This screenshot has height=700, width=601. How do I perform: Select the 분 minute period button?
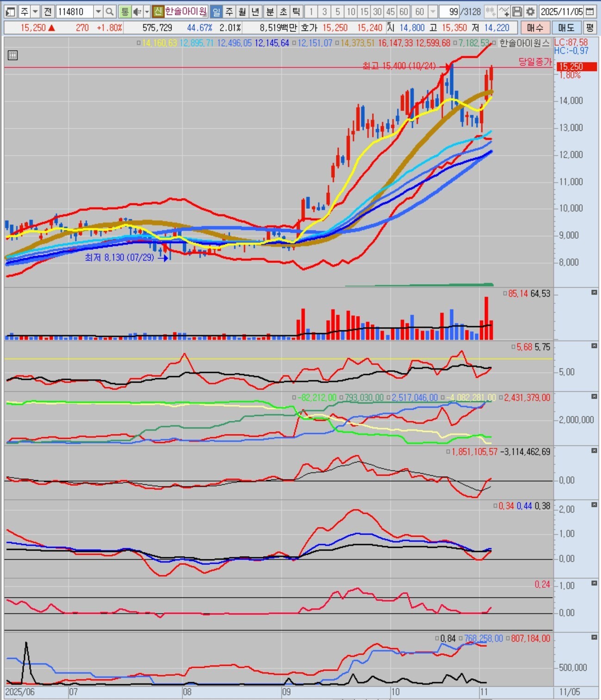[x=270, y=12]
